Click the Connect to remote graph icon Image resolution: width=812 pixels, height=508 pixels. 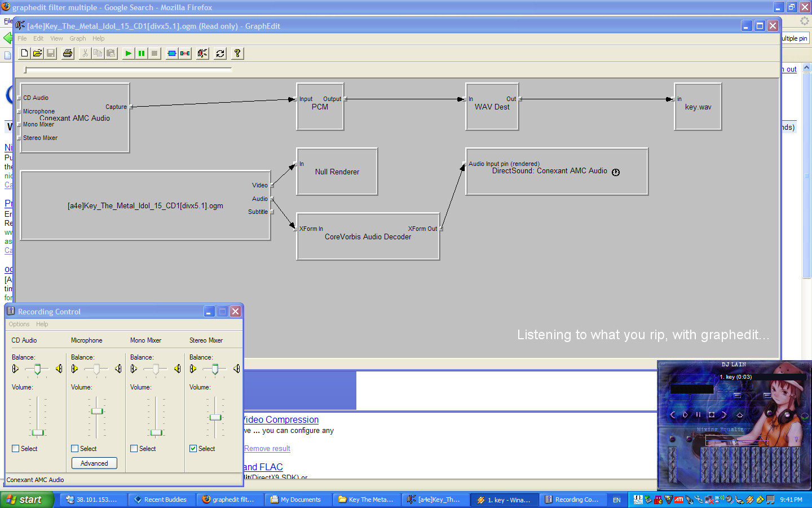(202, 53)
